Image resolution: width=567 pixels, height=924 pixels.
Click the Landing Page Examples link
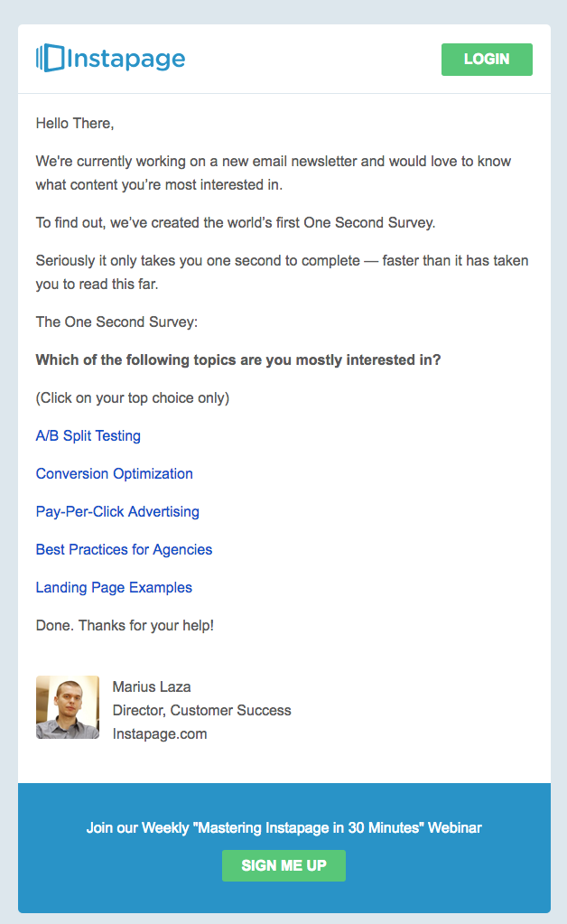click(114, 587)
